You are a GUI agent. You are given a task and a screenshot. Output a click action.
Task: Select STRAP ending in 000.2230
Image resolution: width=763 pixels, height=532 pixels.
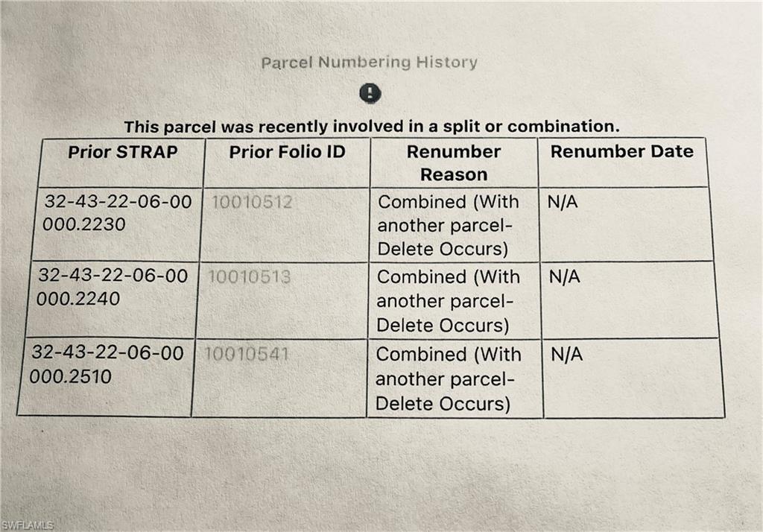pyautogui.click(x=115, y=213)
